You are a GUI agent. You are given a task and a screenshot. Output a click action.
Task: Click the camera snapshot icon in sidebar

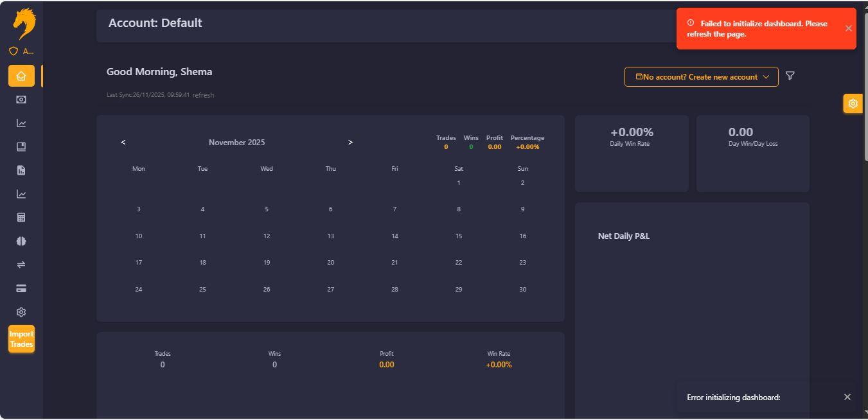[x=21, y=100]
